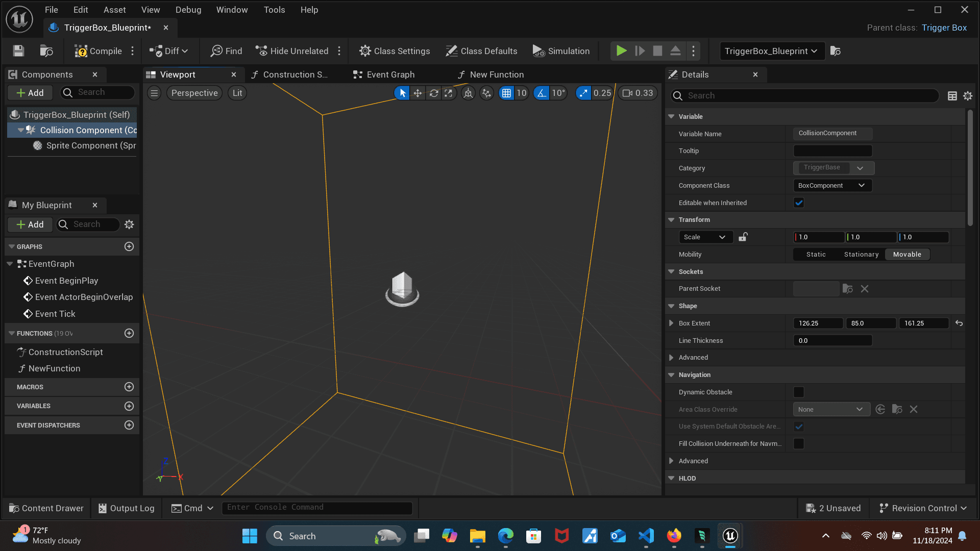Set Mobility to Static

(816, 255)
